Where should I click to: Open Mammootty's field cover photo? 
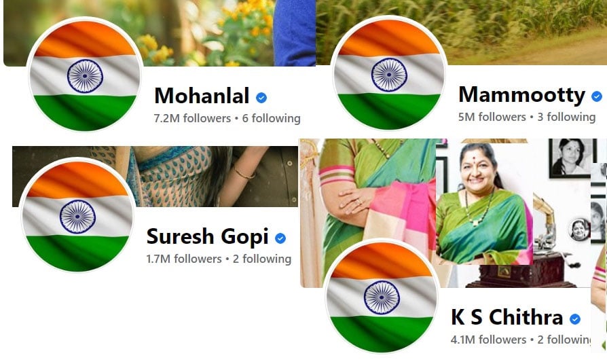462,32
